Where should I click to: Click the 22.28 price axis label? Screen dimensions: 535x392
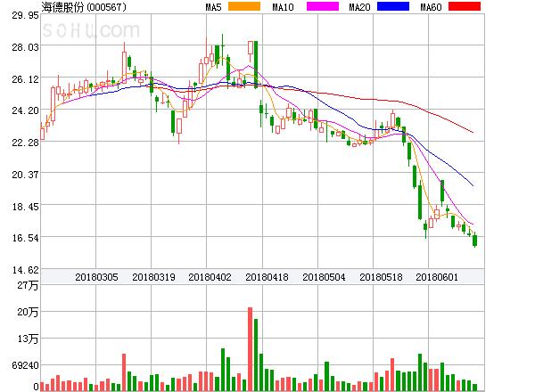[25, 143]
